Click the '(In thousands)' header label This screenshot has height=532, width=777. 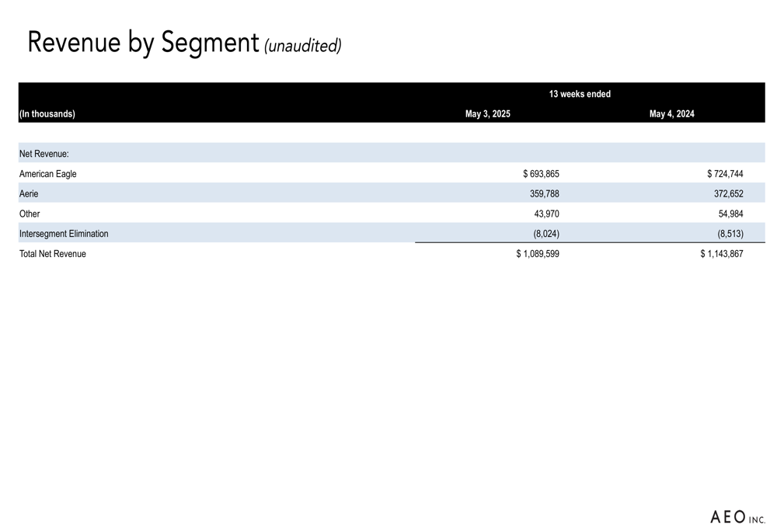(x=47, y=114)
